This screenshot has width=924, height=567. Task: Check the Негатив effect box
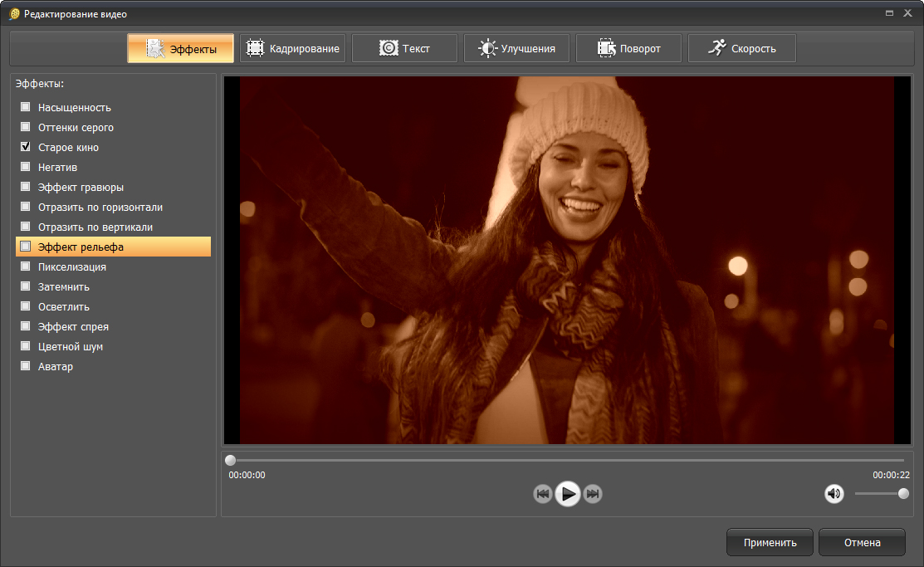point(26,167)
